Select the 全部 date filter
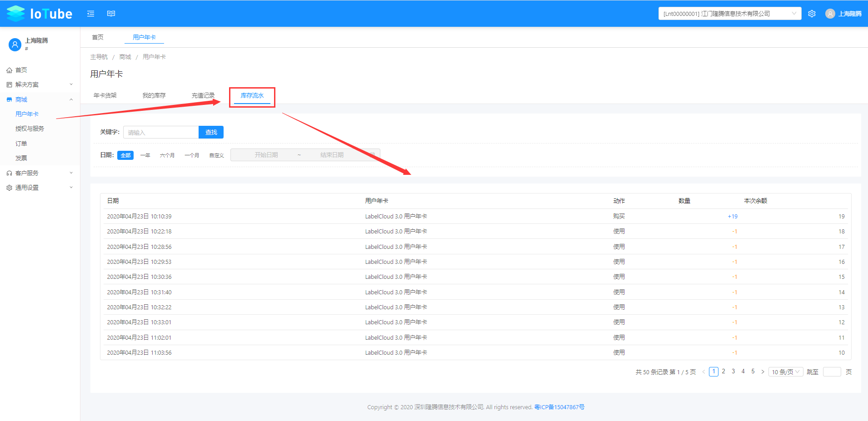The image size is (868, 421). point(125,155)
